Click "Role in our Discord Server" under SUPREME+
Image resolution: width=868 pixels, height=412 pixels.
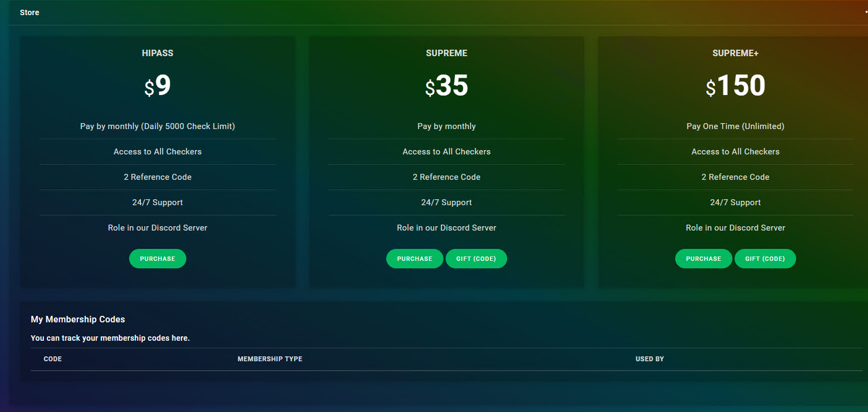pyautogui.click(x=736, y=228)
